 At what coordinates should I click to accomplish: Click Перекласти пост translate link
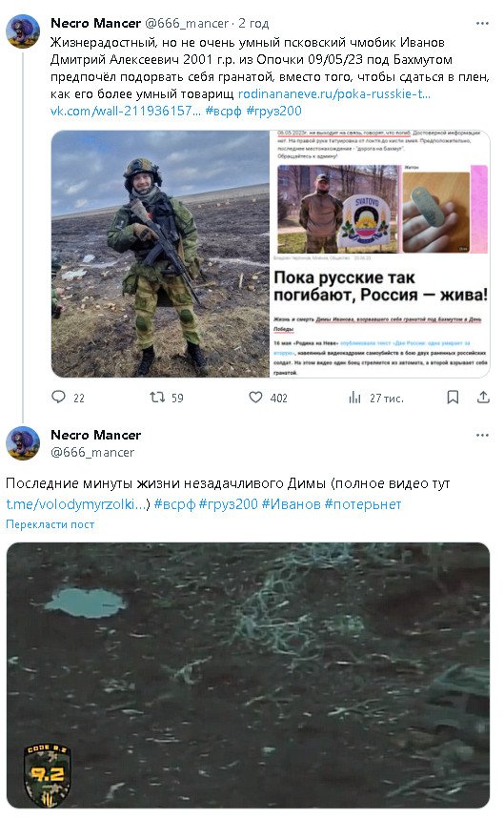tap(50, 524)
